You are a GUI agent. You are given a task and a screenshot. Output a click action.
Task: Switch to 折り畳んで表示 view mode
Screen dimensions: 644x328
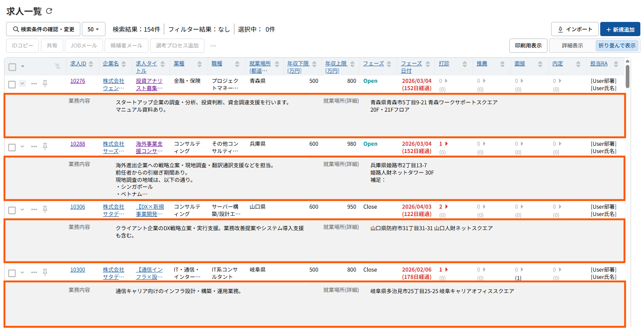(x=617, y=45)
